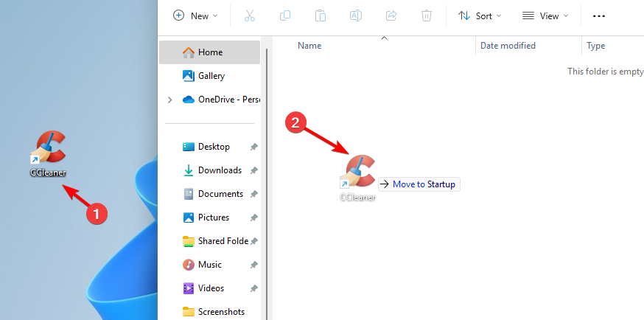Open the Screenshots folder in sidebar
The width and height of the screenshot is (644, 320).
(x=213, y=312)
